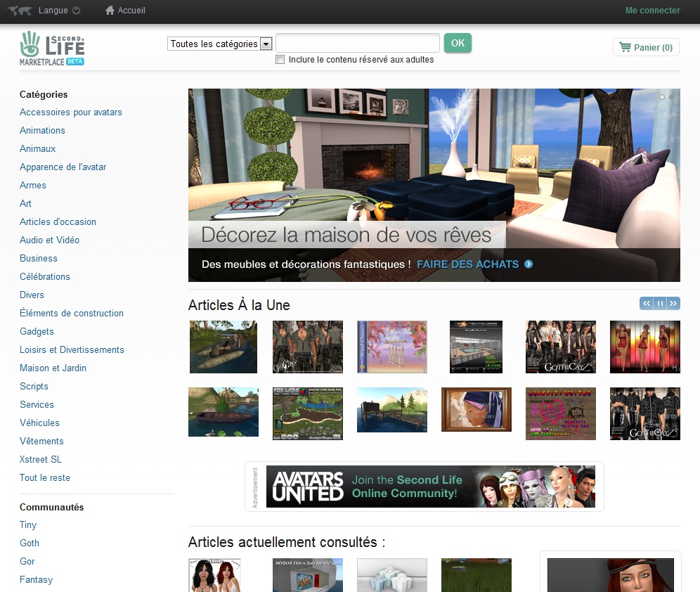Viewport: 700px width, 592px height.
Task: Select the Animaux category
Action: coord(37,148)
